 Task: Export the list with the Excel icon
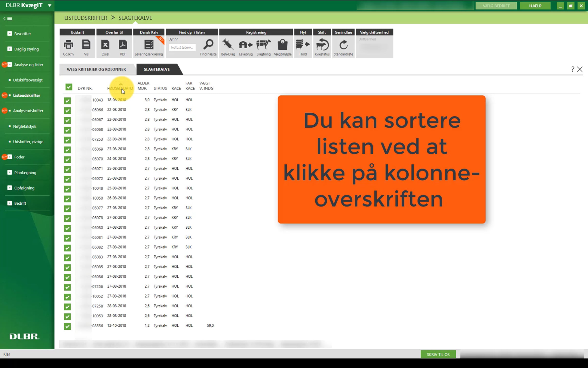[x=105, y=45]
